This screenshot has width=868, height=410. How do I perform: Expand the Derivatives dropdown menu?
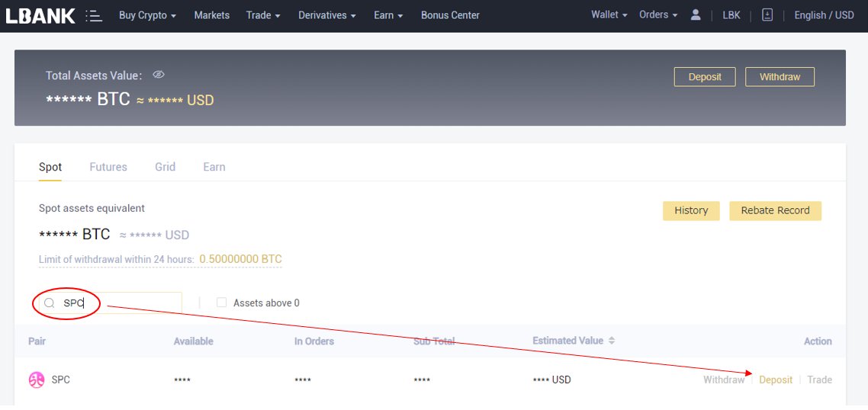pyautogui.click(x=327, y=15)
